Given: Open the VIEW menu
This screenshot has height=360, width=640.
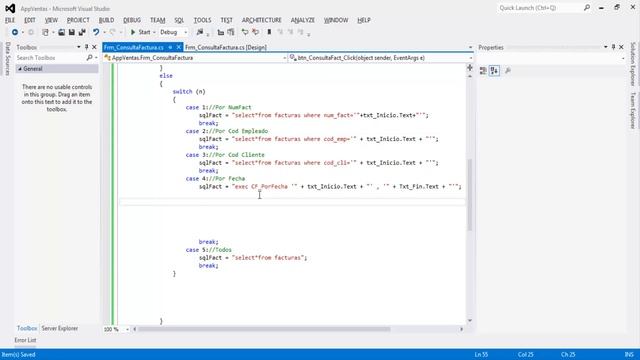Looking at the screenshot, I should [51, 20].
